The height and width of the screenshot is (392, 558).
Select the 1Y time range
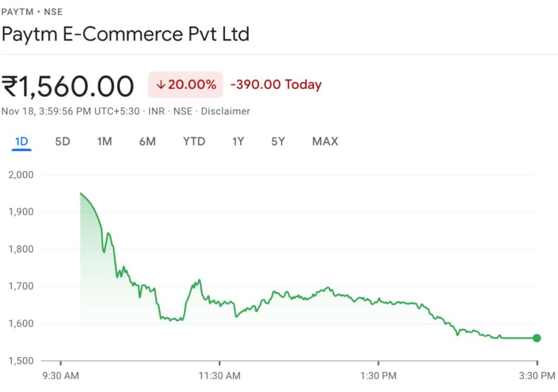[x=238, y=141]
